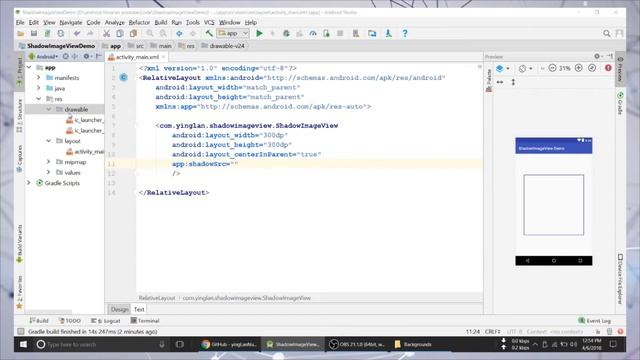Zoom out the layout preview
Screen dimensions: 640x360
(x=552, y=68)
